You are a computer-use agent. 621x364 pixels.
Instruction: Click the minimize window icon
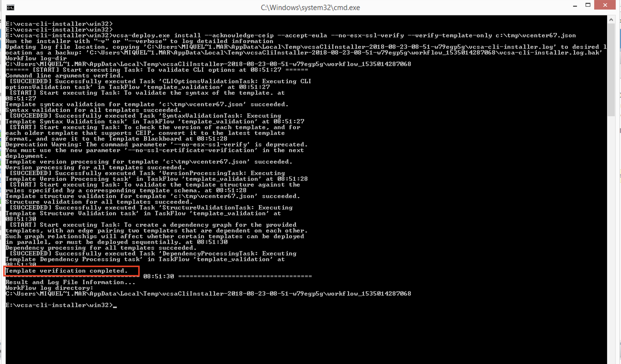point(575,5)
